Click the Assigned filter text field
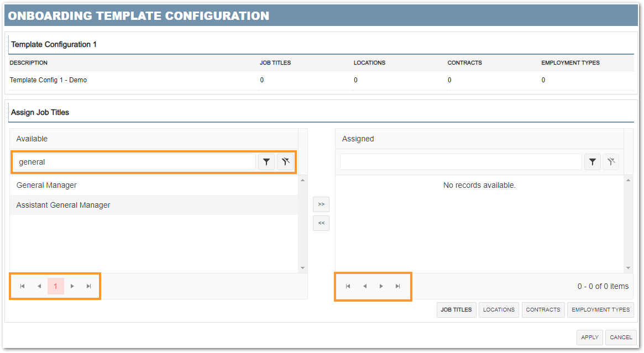This screenshot has height=353, width=644. tap(460, 162)
